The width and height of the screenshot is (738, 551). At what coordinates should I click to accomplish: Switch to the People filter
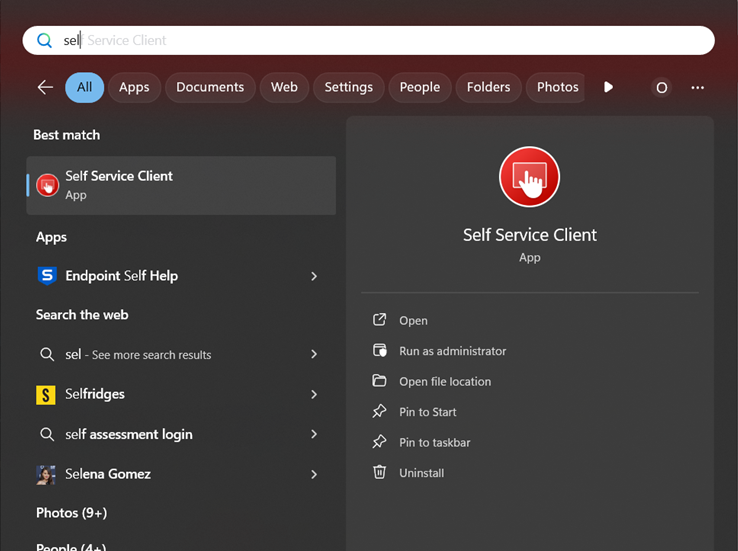click(420, 87)
